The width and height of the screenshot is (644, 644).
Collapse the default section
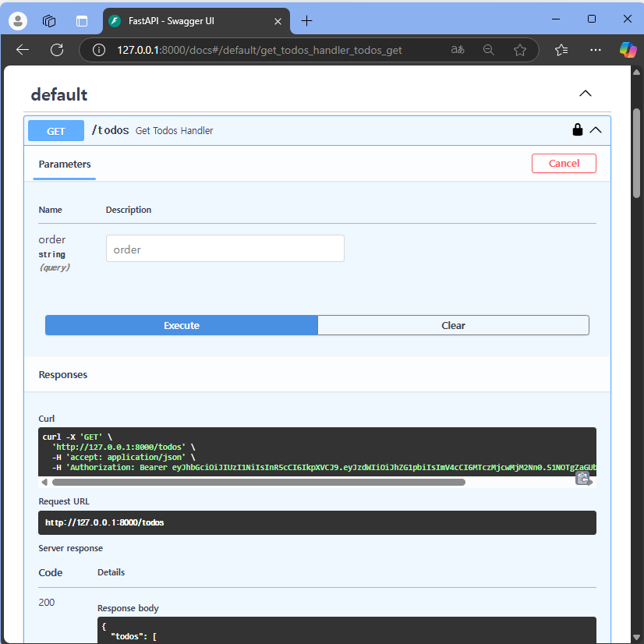[x=586, y=94]
